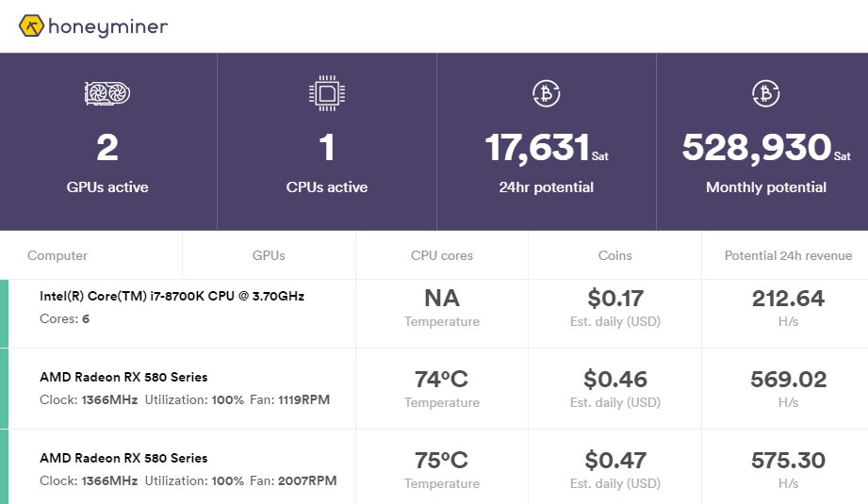The image size is (868, 504).
Task: Click the 74°C temperature value
Action: 442,380
